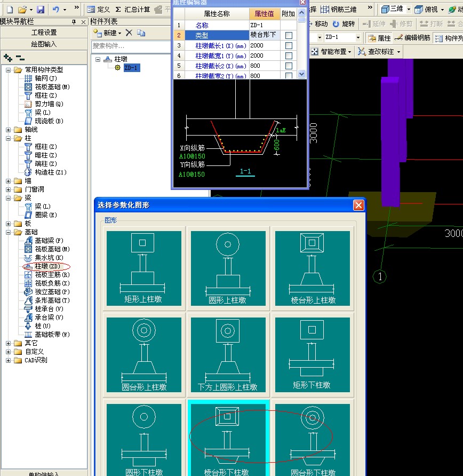Click the 移动 tool
The width and height of the screenshot is (463, 476).
coord(318,23)
